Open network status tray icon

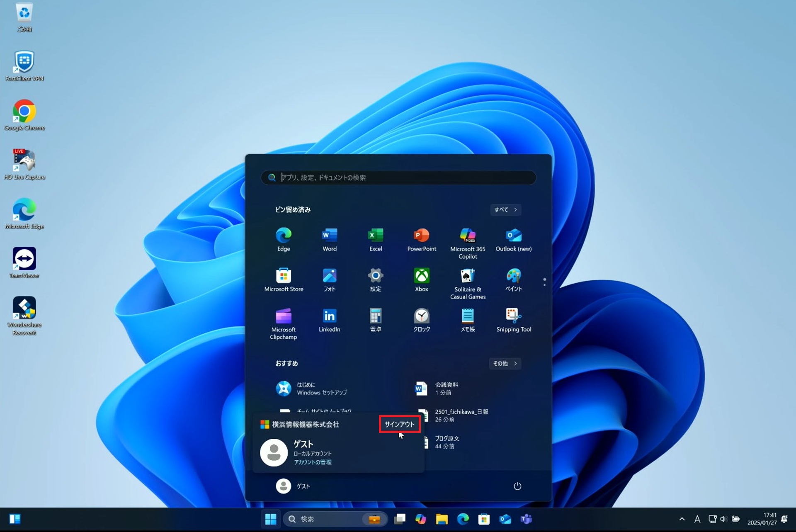coord(712,519)
